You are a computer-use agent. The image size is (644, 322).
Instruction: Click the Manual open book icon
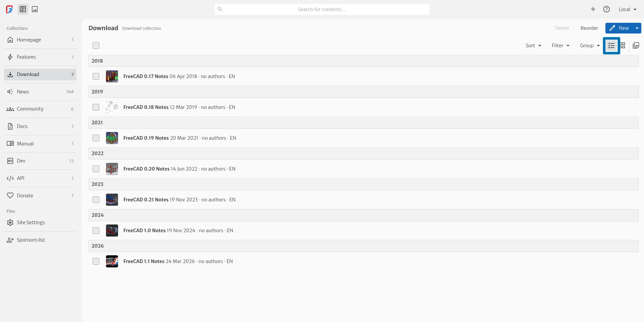10,144
